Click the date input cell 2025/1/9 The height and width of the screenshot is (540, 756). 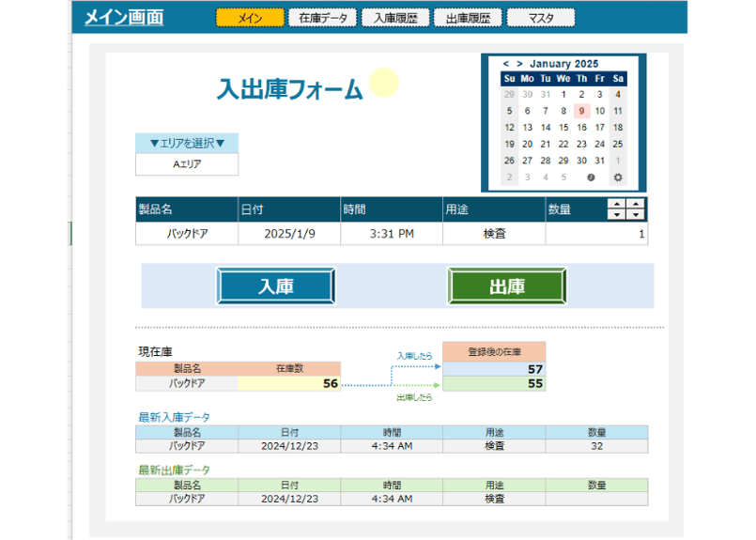tap(289, 234)
